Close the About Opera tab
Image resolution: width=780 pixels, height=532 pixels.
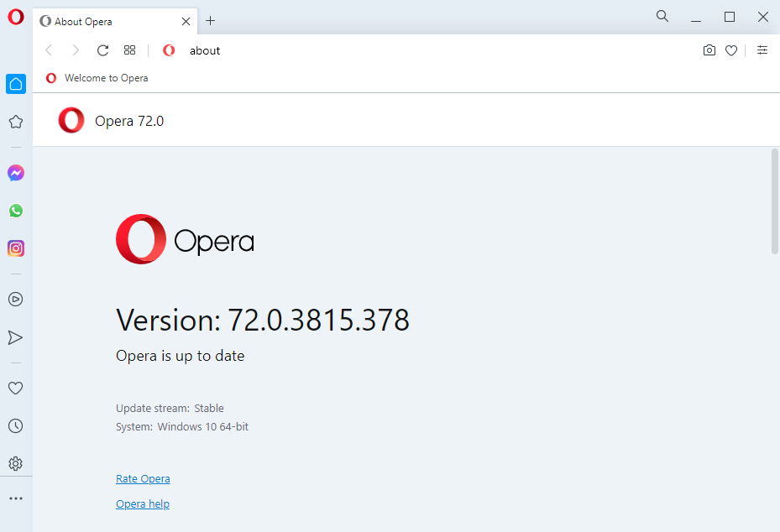[x=186, y=21]
